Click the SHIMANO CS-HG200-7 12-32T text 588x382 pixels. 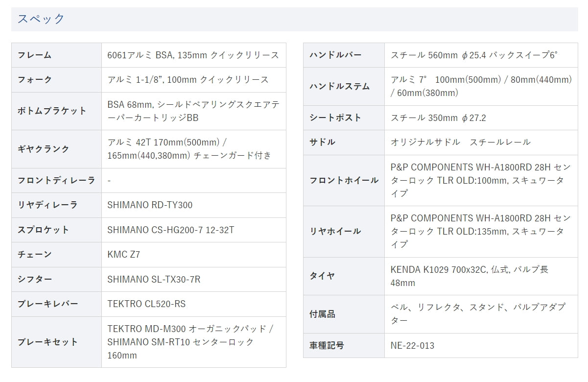(x=170, y=230)
